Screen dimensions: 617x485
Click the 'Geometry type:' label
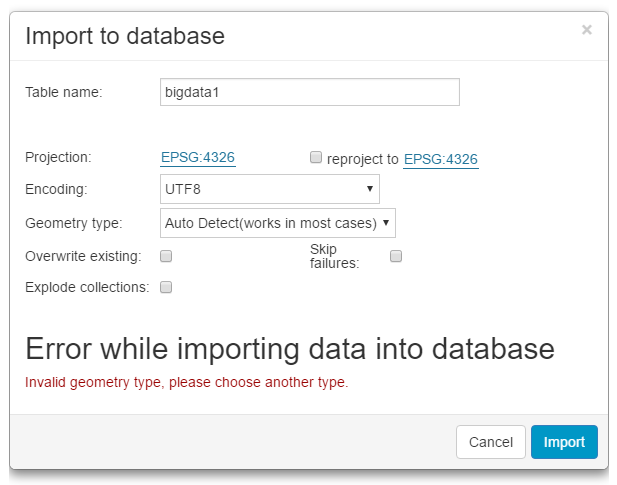(x=74, y=223)
